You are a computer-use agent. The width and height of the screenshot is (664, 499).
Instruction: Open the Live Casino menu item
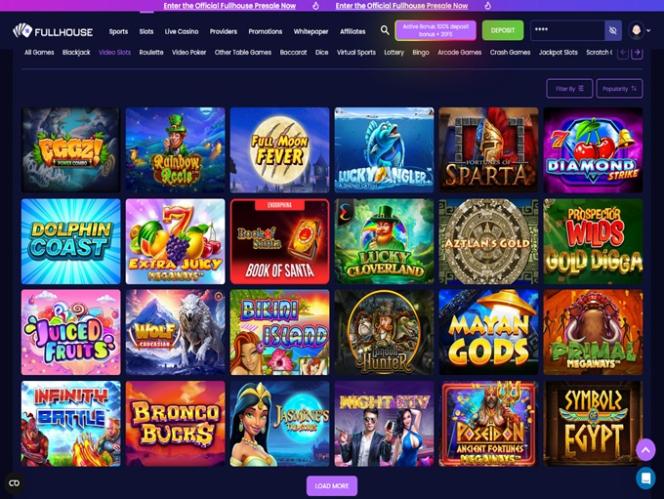click(181, 31)
